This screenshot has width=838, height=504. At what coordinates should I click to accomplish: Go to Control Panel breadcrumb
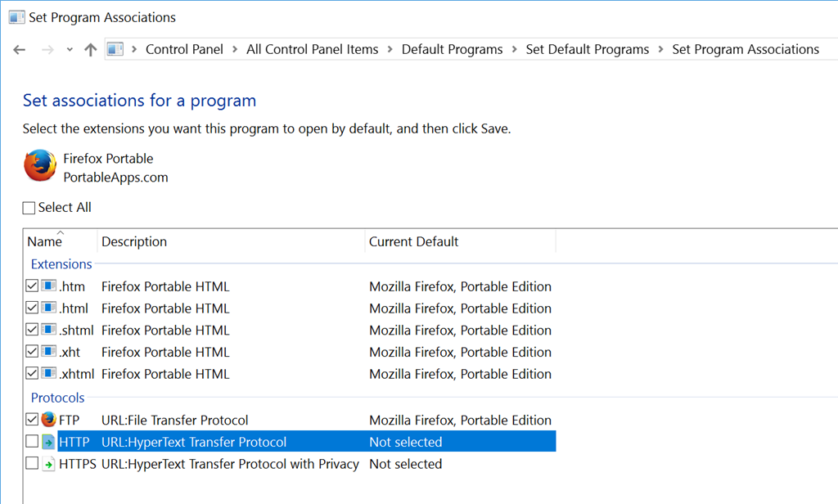point(184,50)
